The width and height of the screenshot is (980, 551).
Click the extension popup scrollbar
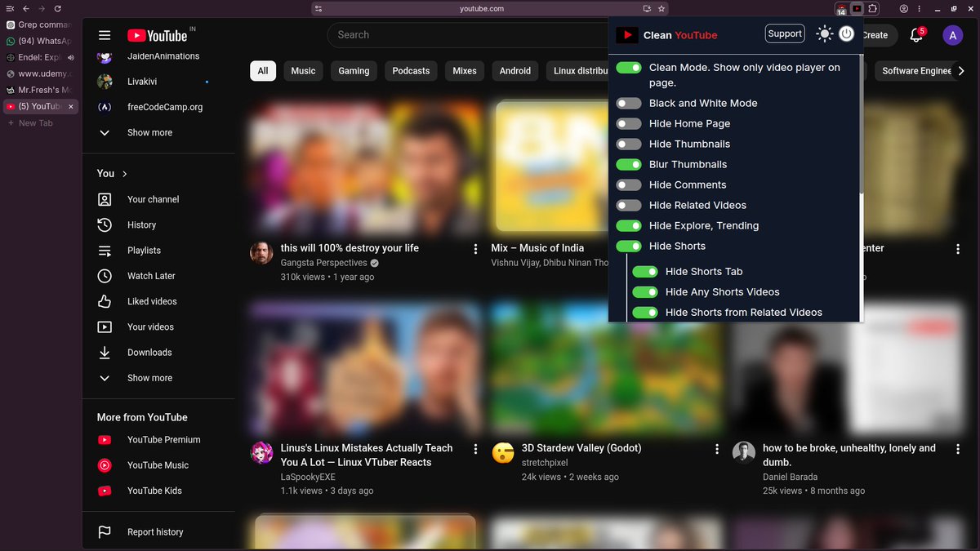click(860, 122)
